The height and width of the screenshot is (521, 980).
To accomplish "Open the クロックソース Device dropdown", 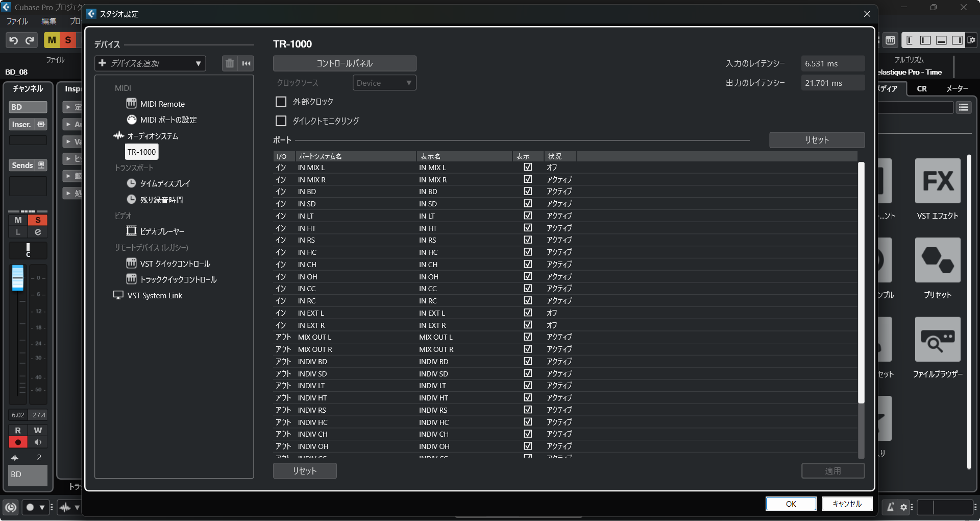I will click(384, 83).
